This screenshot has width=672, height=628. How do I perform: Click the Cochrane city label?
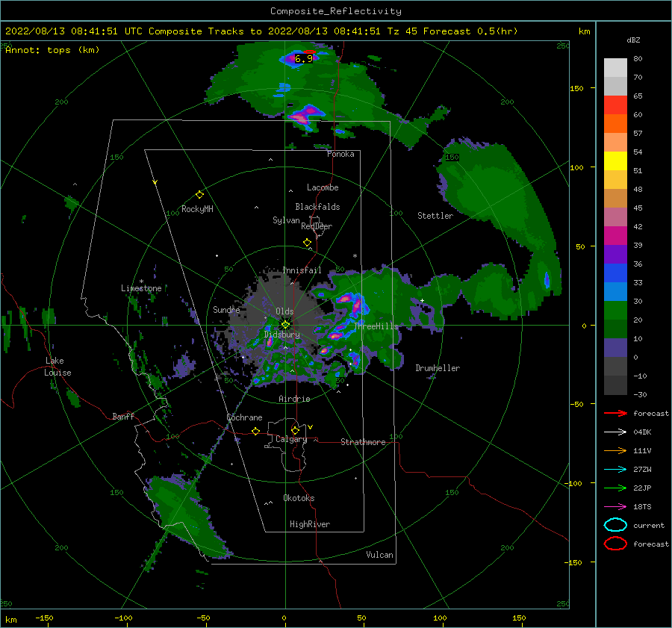point(244,417)
